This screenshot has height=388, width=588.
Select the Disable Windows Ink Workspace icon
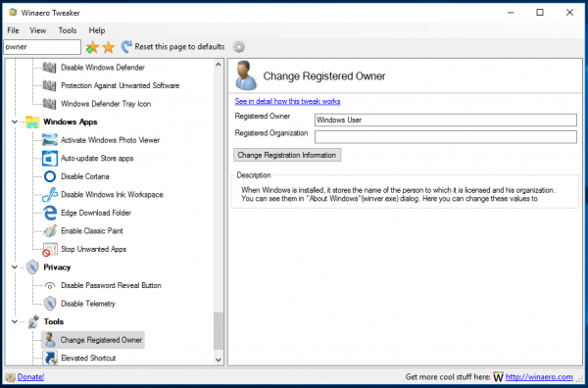(50, 195)
